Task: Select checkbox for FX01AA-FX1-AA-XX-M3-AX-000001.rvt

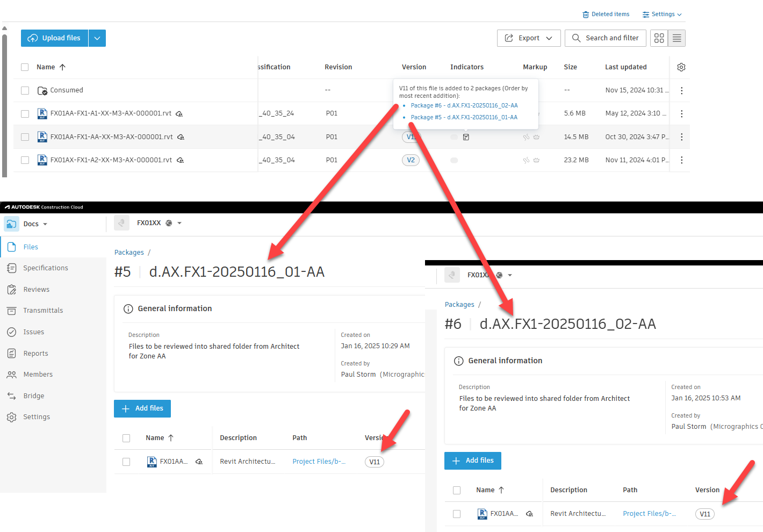Action: (x=25, y=137)
